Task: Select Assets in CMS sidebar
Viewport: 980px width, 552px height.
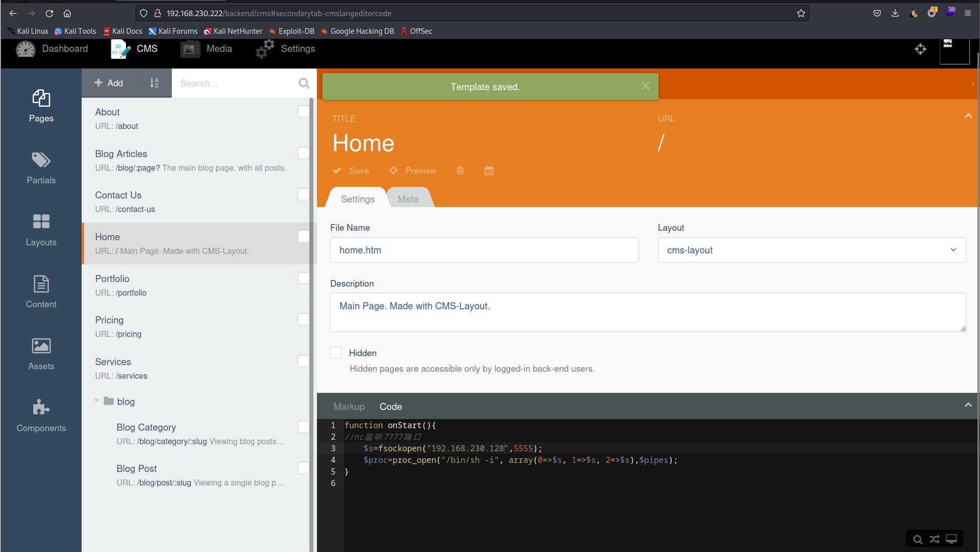Action: coord(41,354)
